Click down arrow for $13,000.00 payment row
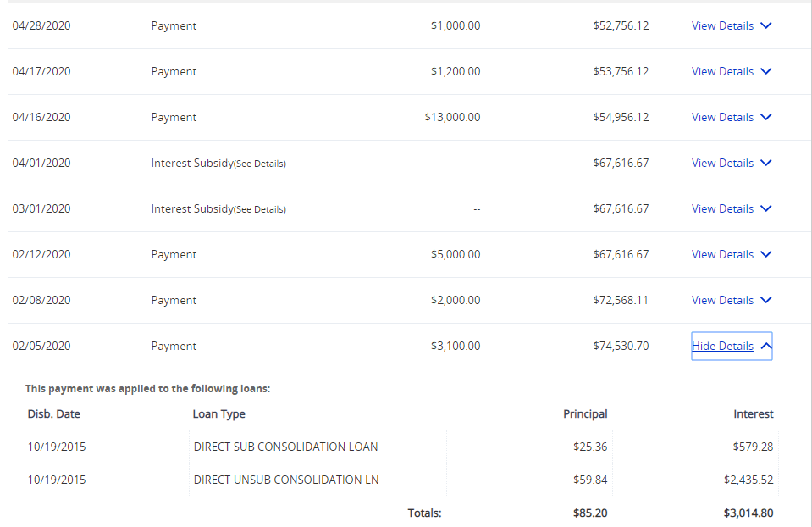The height and width of the screenshot is (527, 812). tap(766, 118)
